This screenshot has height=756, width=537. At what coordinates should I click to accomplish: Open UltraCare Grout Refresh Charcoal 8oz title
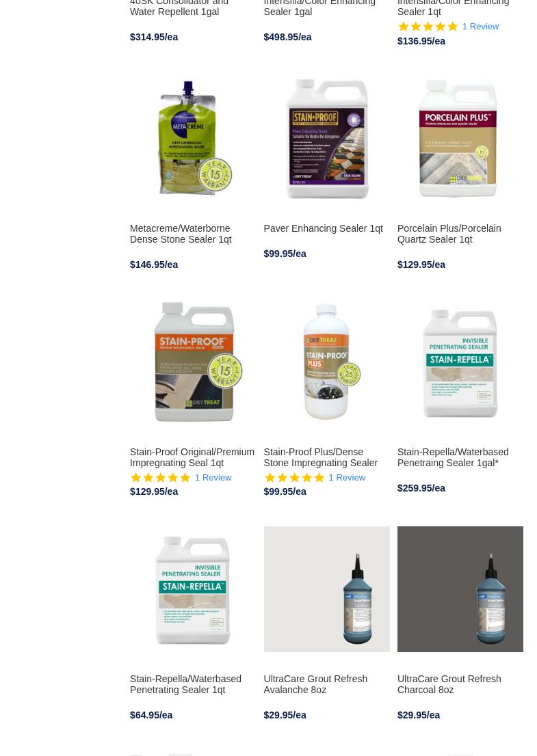(449, 685)
